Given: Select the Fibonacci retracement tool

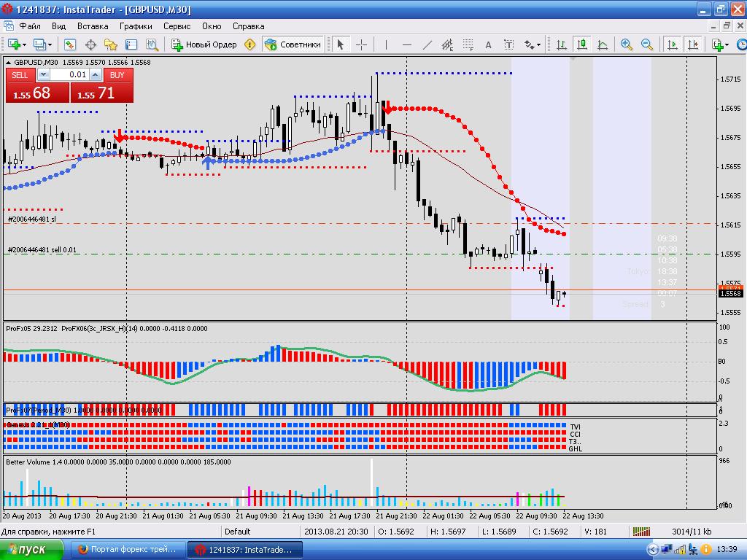Looking at the screenshot, I should point(468,44).
